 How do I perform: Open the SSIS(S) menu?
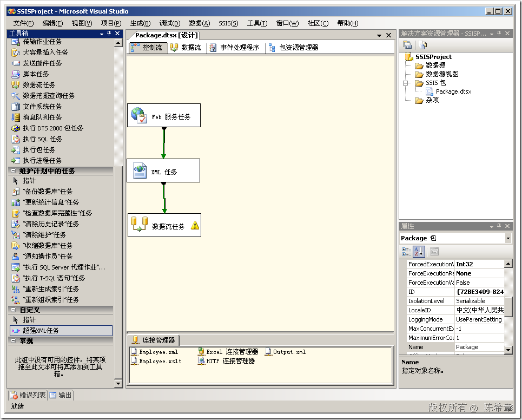point(228,23)
